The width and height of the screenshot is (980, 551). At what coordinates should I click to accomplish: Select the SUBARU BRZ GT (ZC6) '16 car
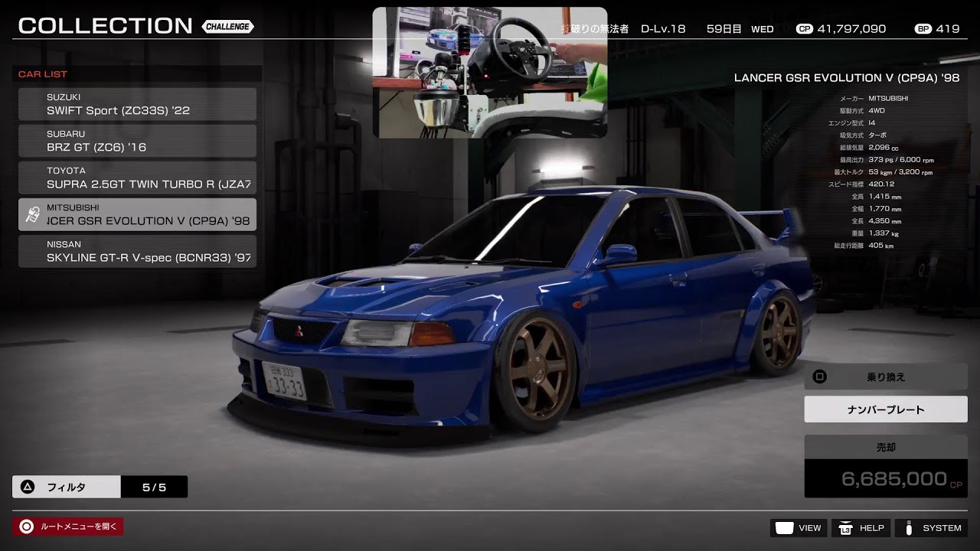[x=137, y=141]
